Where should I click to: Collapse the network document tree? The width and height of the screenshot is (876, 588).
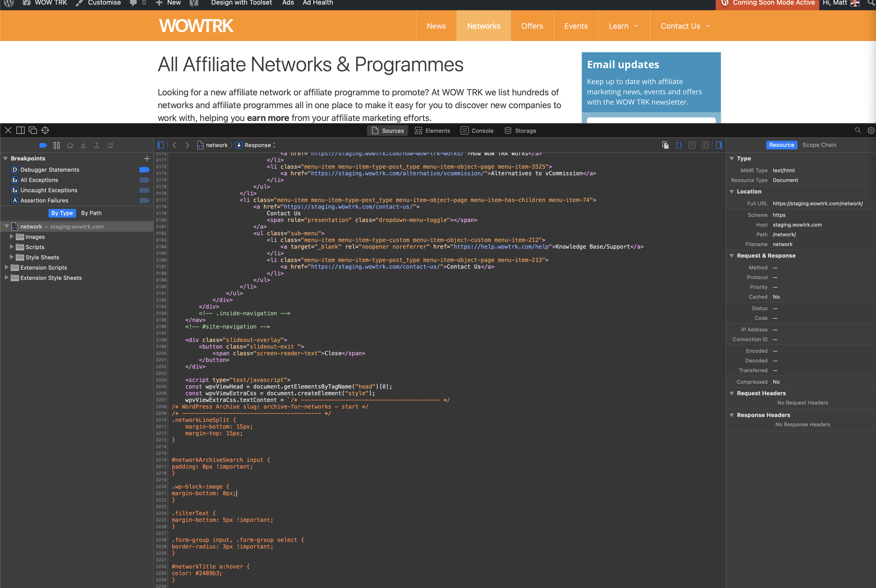(7, 226)
